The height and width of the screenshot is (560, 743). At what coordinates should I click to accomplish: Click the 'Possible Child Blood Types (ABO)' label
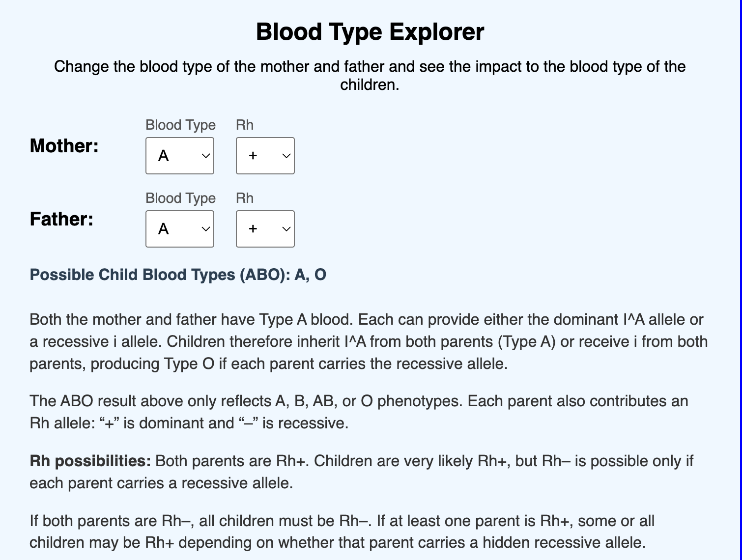[x=160, y=275]
